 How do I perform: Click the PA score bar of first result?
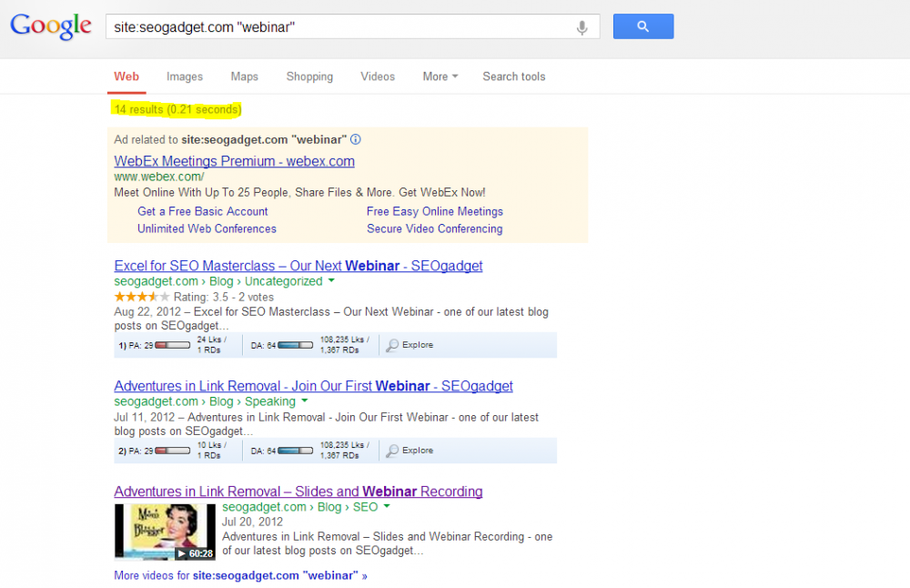(x=172, y=345)
